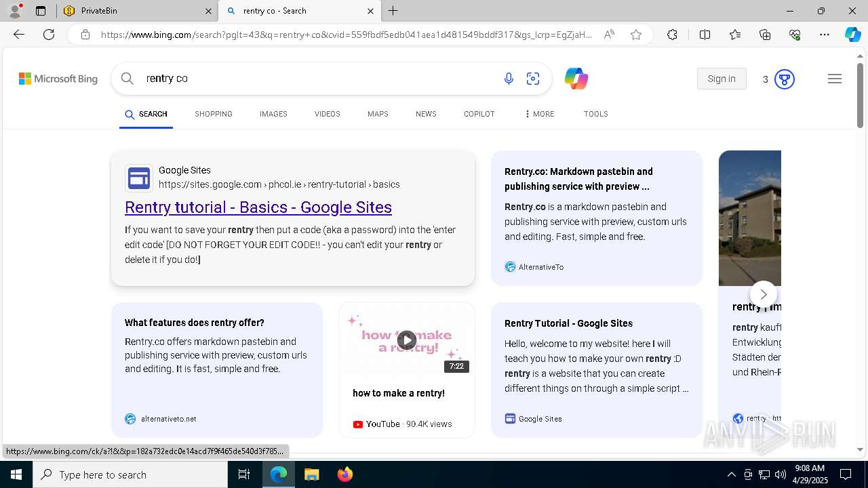Switch to NEWS results
The image size is (868, 488).
(x=426, y=114)
